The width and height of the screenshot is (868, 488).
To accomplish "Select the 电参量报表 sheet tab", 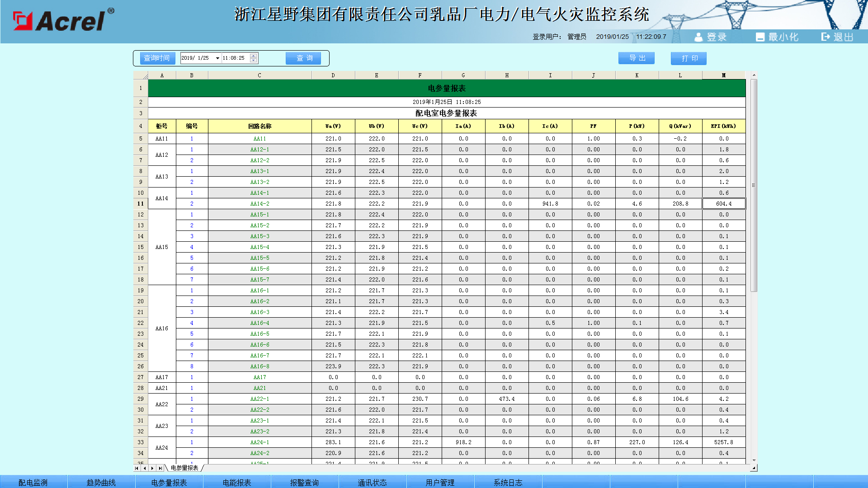I will tap(185, 468).
